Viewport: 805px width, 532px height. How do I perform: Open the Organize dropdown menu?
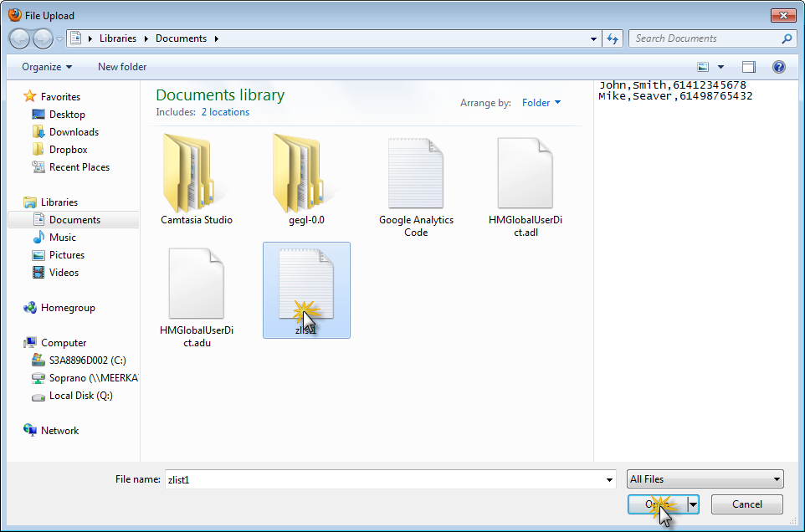pos(47,67)
